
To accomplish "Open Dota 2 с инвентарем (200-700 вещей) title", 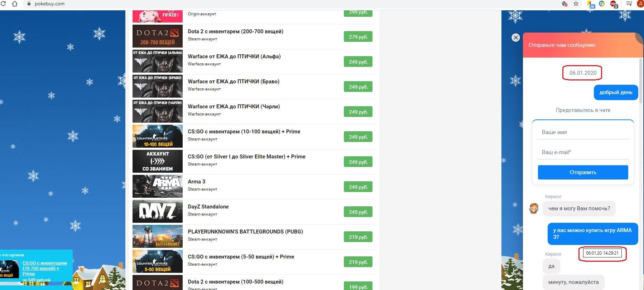I will 236,31.
